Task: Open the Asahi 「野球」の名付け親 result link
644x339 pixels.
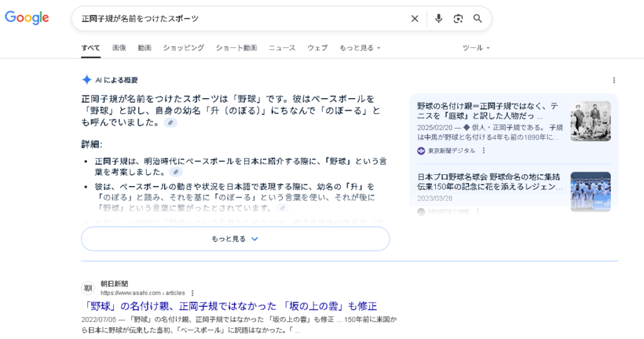Action: pos(229,306)
